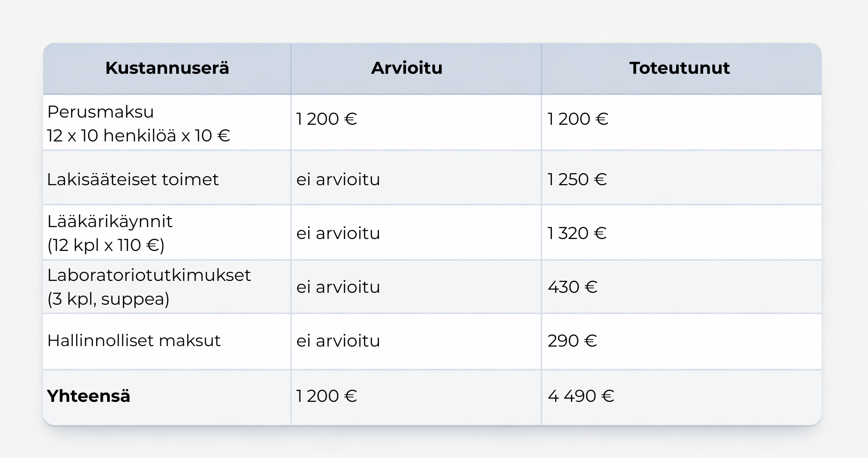Viewport: 868px width, 458px height.
Task: Click 'ei arvioitu' in Lakisääteiset toimet row
Action: click(338, 179)
